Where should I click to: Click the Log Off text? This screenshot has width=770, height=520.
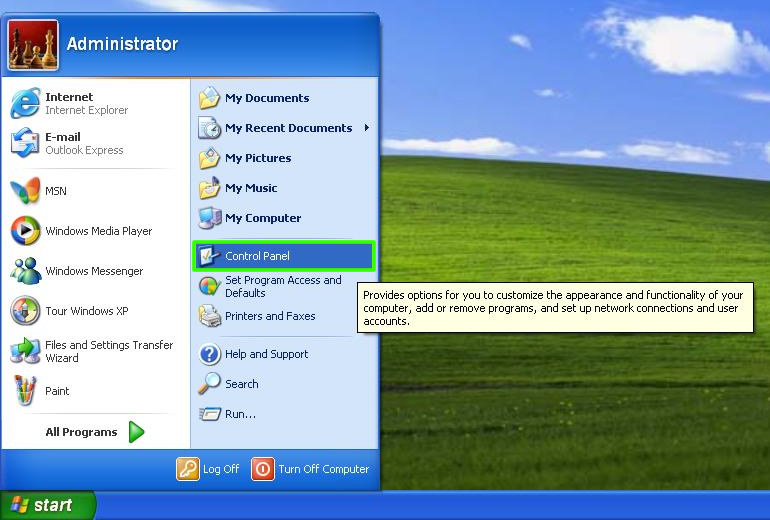coord(221,469)
